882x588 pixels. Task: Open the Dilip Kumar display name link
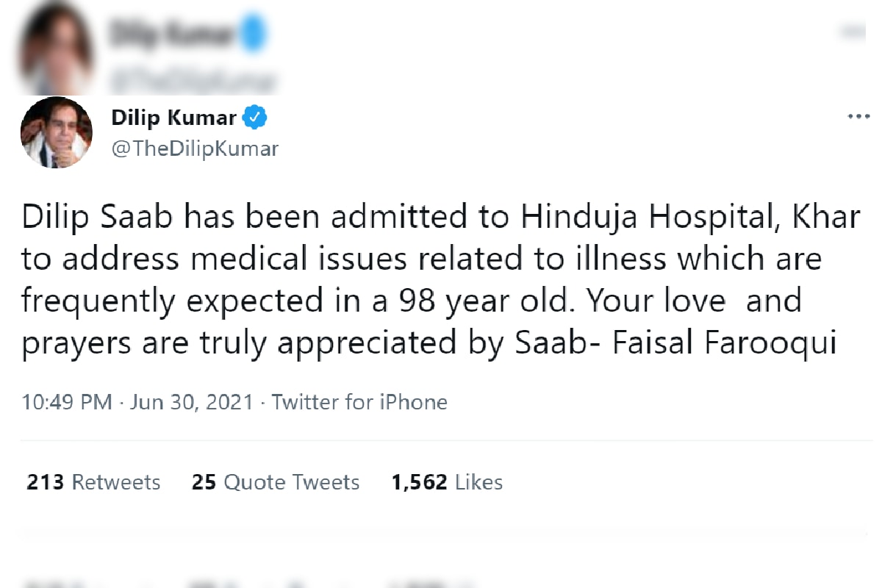(x=173, y=117)
